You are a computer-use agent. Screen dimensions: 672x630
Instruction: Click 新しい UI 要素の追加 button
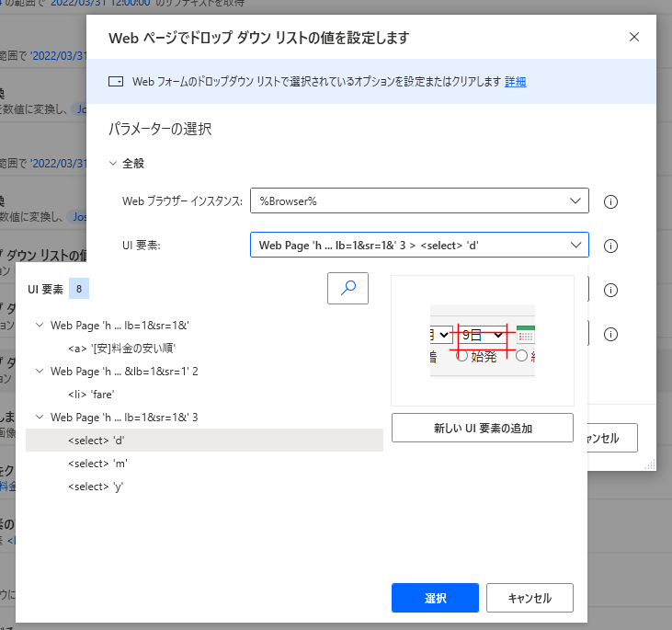482,428
